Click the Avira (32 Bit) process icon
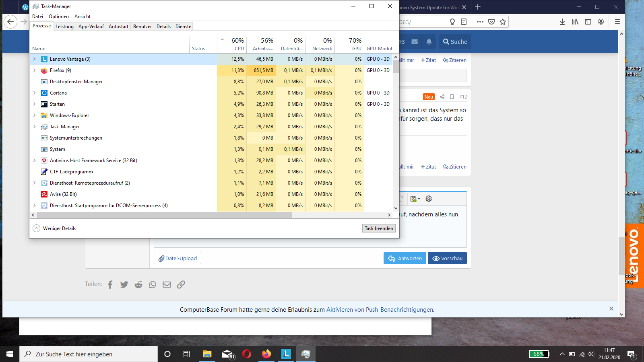The image size is (644, 362). (44, 194)
